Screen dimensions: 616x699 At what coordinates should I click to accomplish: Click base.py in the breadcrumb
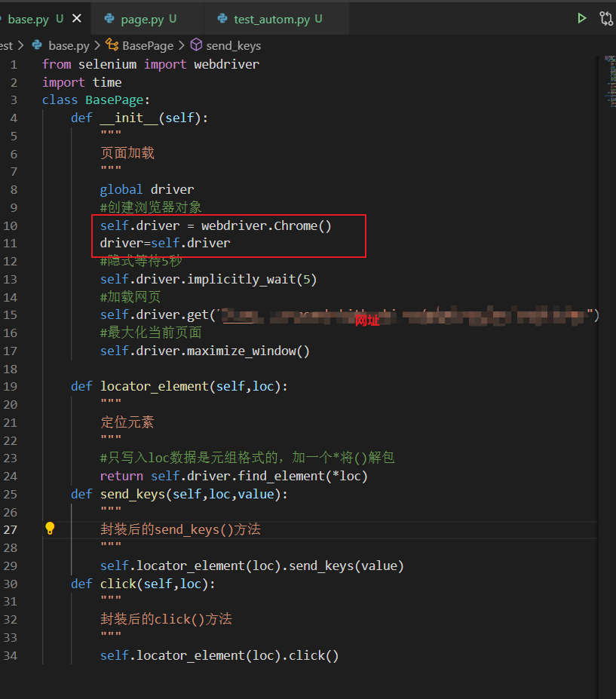[x=69, y=46]
